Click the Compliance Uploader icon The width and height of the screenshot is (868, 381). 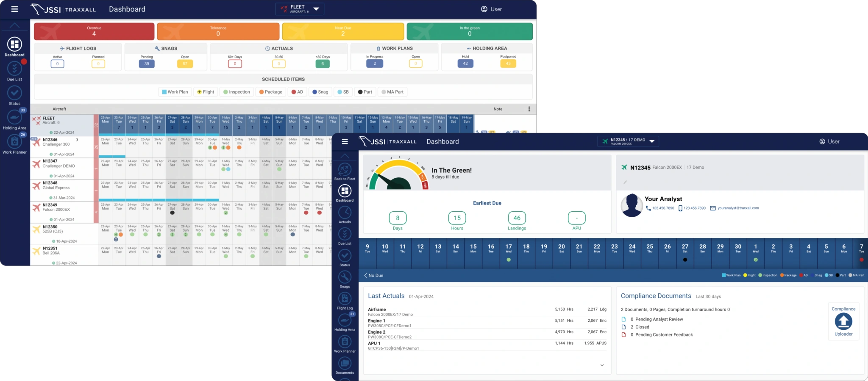pyautogui.click(x=843, y=322)
